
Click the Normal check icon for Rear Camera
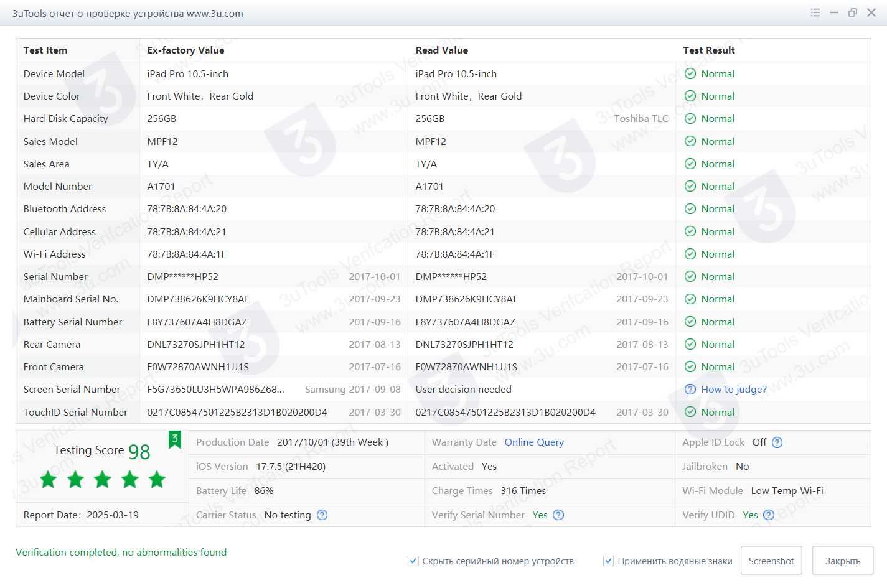(x=690, y=344)
